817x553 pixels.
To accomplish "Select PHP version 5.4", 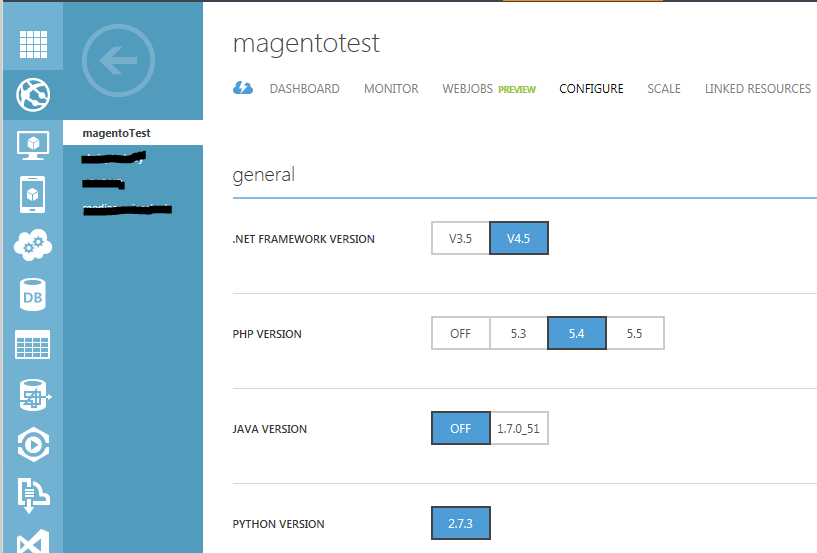I will (577, 333).
